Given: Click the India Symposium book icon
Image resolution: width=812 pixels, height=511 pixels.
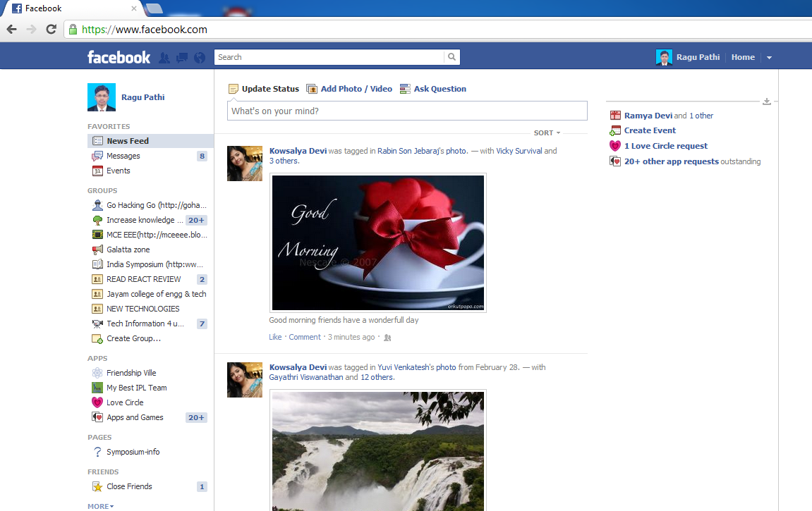Looking at the screenshot, I should (97, 264).
